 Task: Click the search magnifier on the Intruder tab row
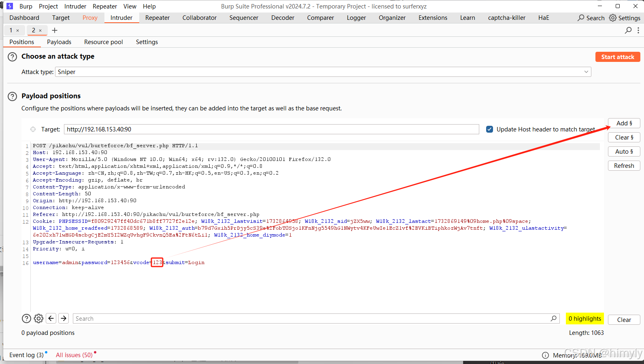point(628,30)
